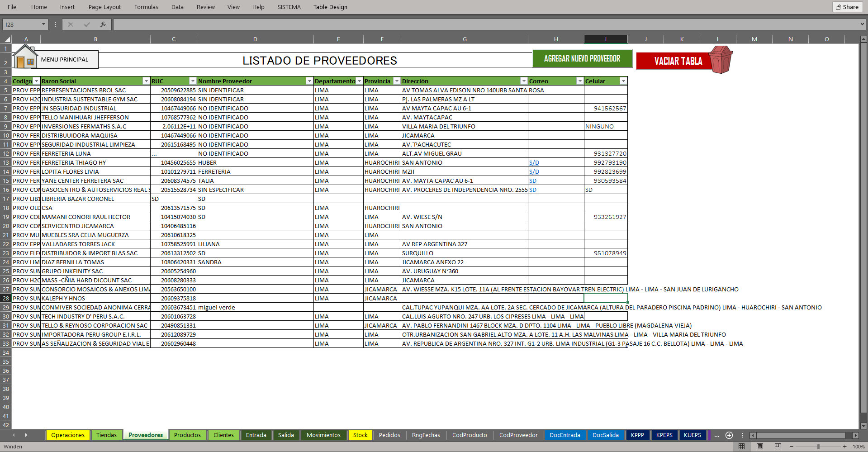The width and height of the screenshot is (868, 452).
Task: Open Razon Social filter dropdown
Action: [x=146, y=81]
